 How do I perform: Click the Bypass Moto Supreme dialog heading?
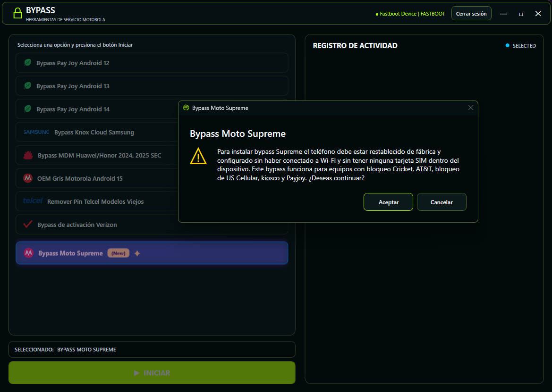pyautogui.click(x=238, y=133)
